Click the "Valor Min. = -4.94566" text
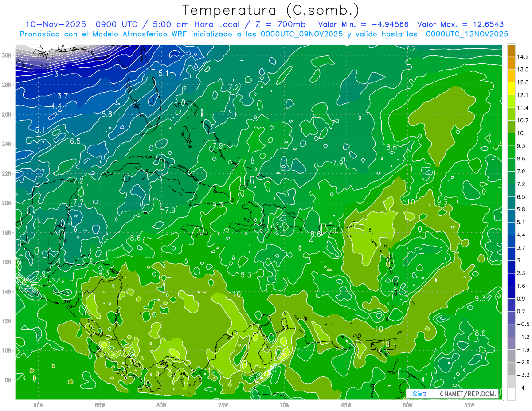Viewport: 532px width, 411px height. (x=364, y=24)
